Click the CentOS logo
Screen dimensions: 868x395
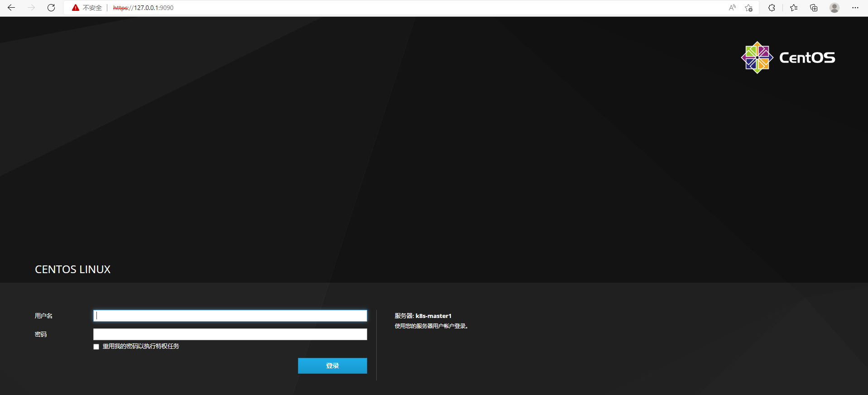pos(788,58)
